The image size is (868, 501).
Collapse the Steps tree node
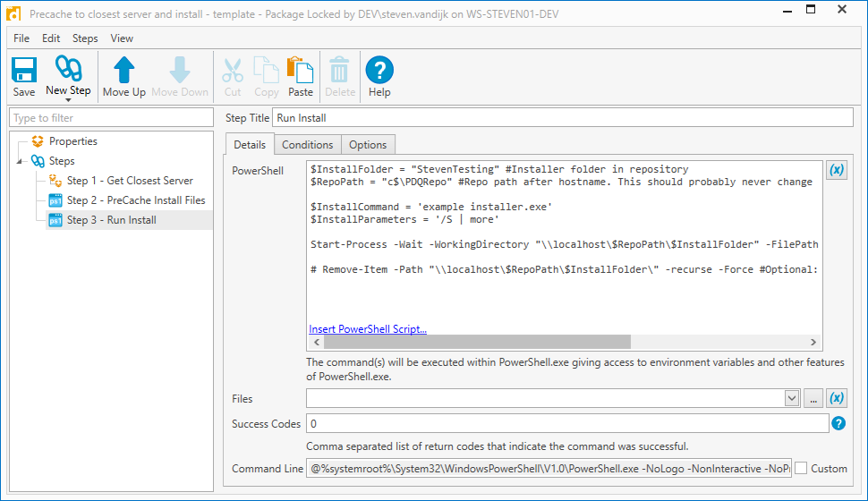[20, 161]
